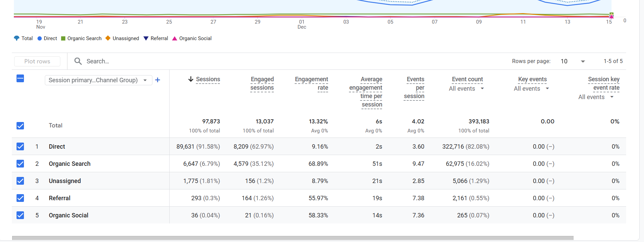Viewport: 644px width, 242px height.
Task: Click the Plot rows button
Action: (37, 61)
